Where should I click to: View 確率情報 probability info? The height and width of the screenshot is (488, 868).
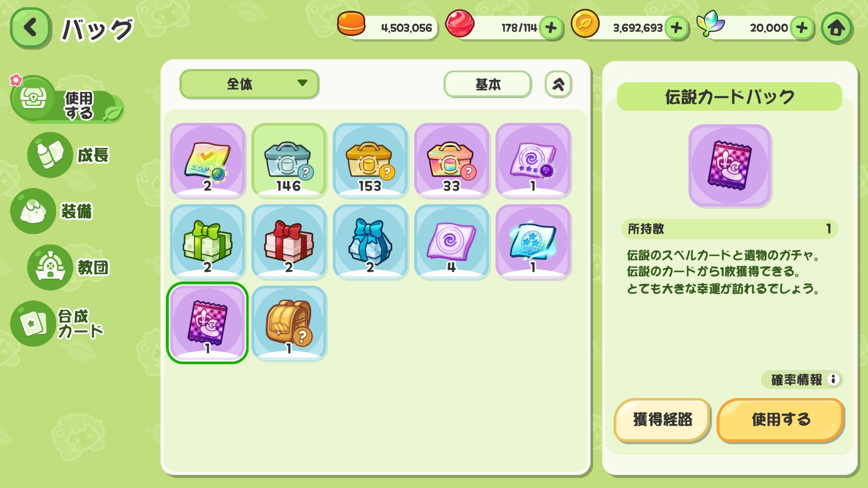tap(802, 380)
